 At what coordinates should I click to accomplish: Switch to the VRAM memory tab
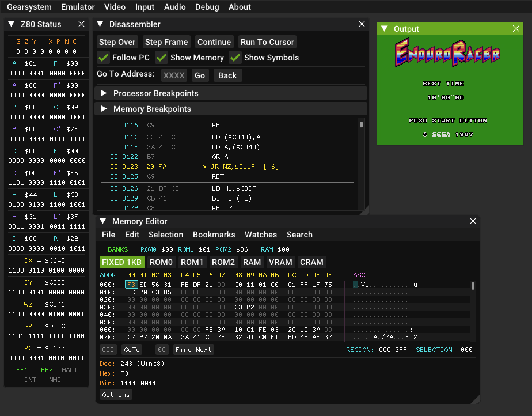click(x=280, y=262)
